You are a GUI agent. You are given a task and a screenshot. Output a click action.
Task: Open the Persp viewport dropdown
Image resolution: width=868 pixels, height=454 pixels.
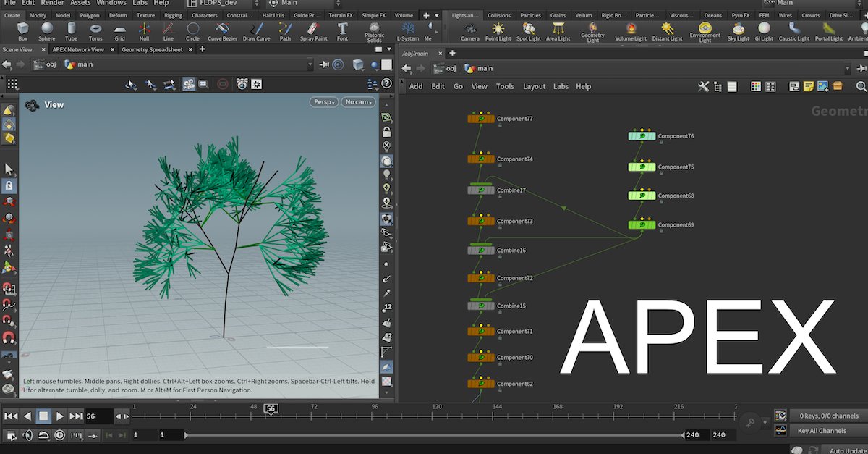click(x=324, y=102)
